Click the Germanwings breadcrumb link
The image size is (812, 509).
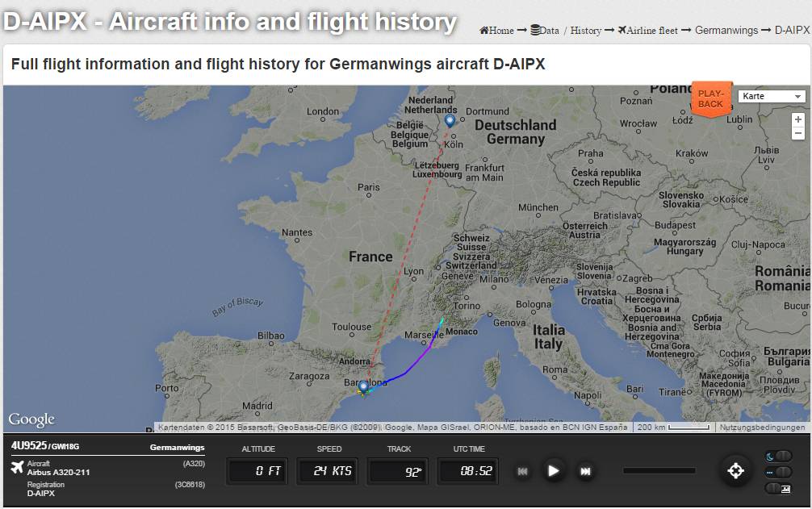coord(726,31)
